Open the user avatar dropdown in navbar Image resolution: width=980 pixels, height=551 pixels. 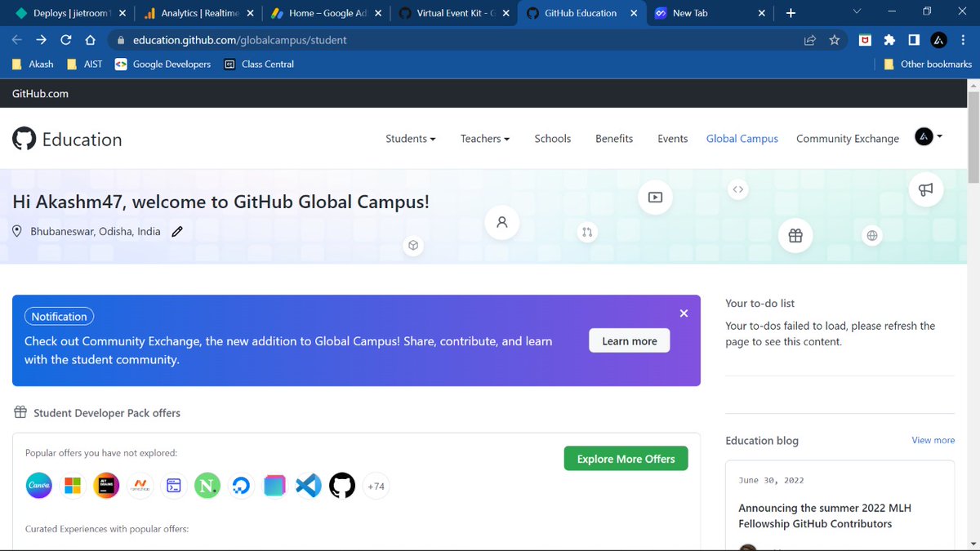(x=929, y=137)
